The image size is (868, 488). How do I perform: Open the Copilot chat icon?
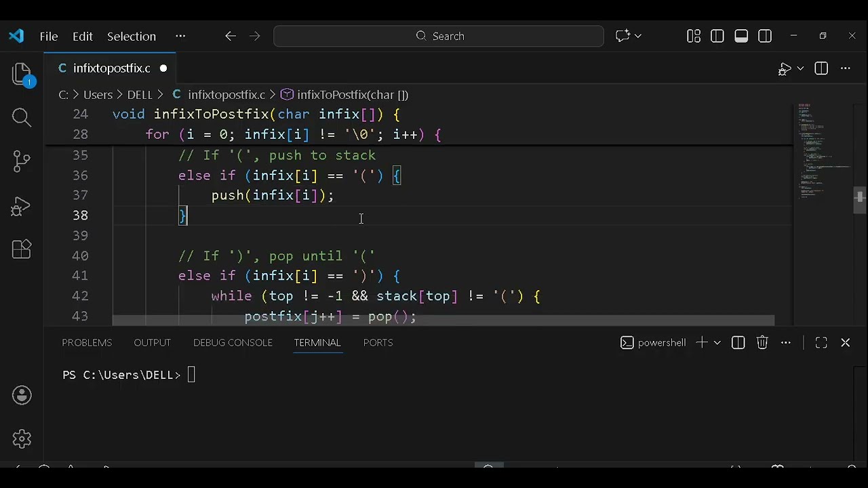[x=623, y=36]
